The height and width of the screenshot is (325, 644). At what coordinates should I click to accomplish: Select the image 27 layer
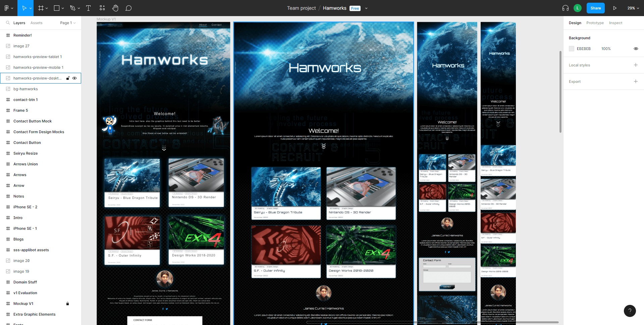pyautogui.click(x=41, y=46)
